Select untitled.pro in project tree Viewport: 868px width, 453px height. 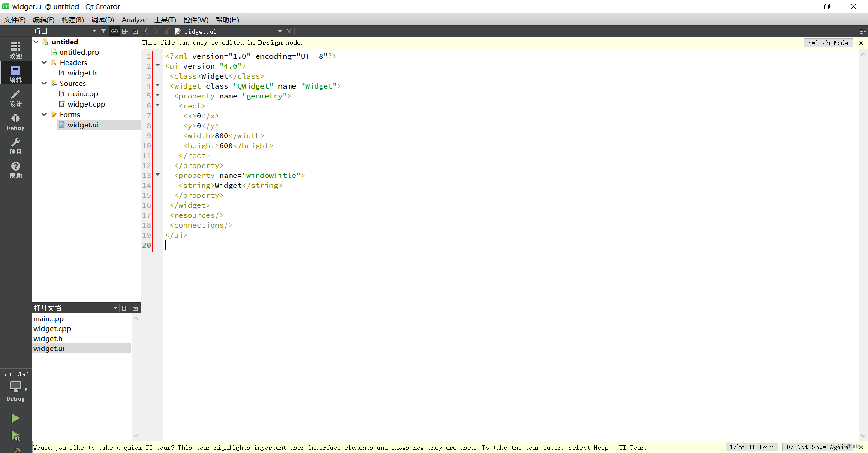coord(79,52)
